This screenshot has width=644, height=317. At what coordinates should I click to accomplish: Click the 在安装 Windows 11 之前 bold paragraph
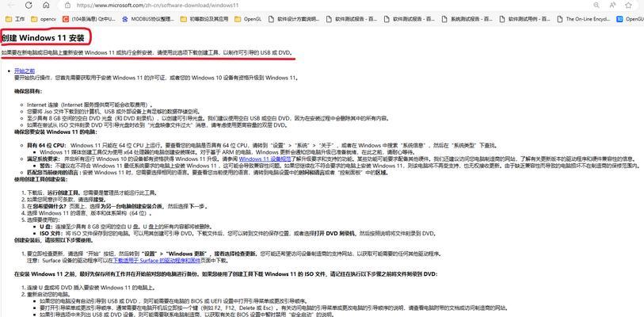point(226,274)
